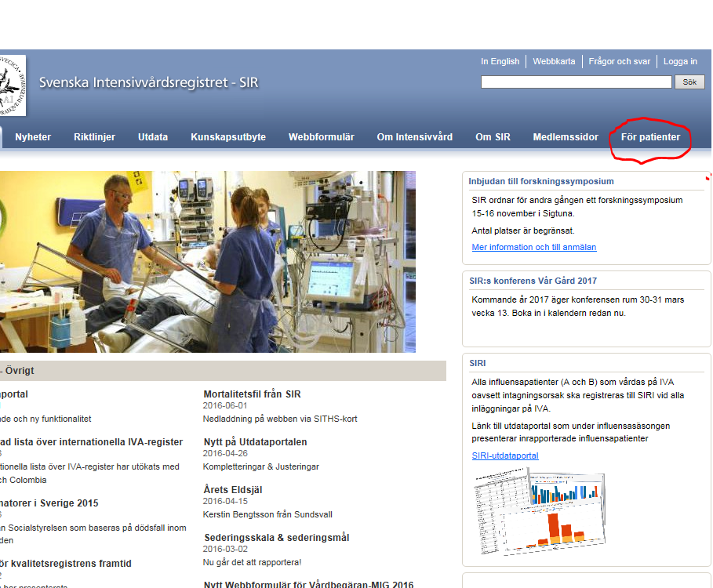Click the date 2016-04-26

click(x=225, y=453)
